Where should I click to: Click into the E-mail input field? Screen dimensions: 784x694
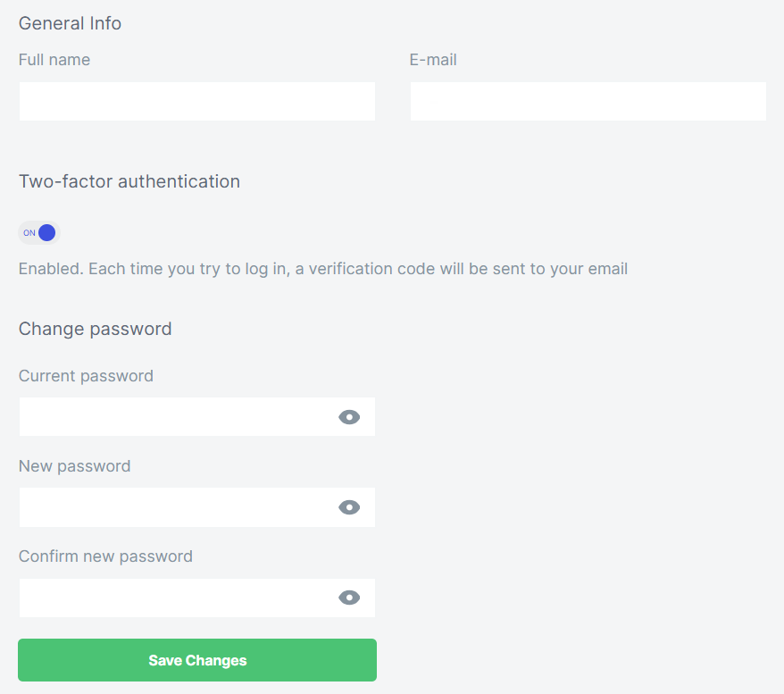(x=588, y=102)
